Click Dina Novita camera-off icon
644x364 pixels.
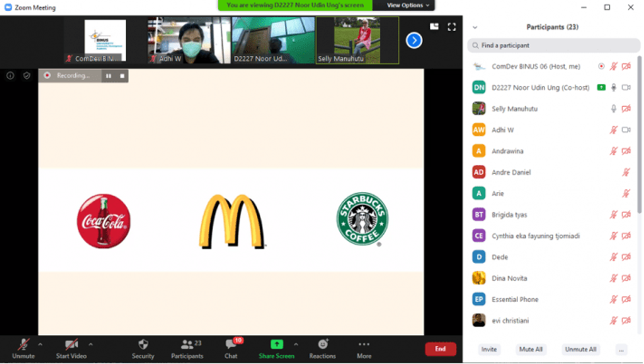point(626,278)
